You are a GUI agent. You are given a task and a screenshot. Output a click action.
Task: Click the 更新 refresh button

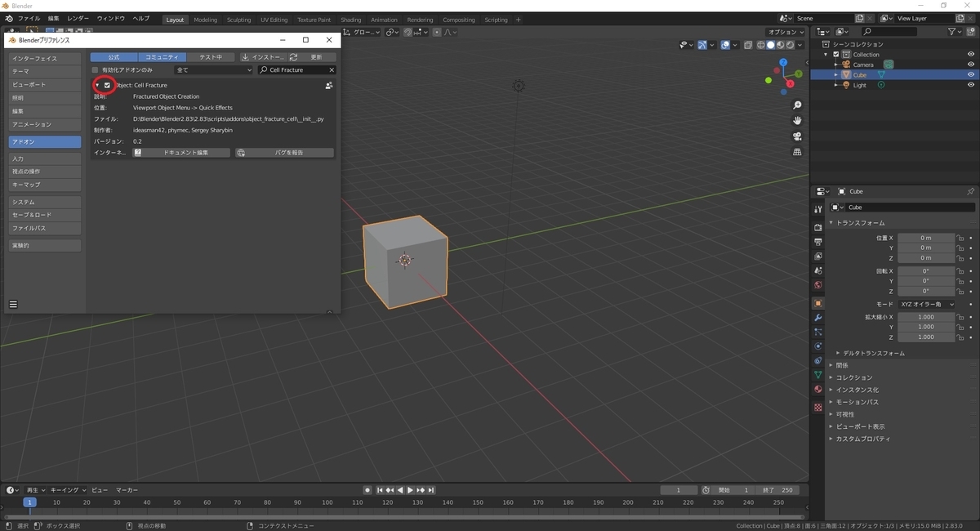click(310, 57)
